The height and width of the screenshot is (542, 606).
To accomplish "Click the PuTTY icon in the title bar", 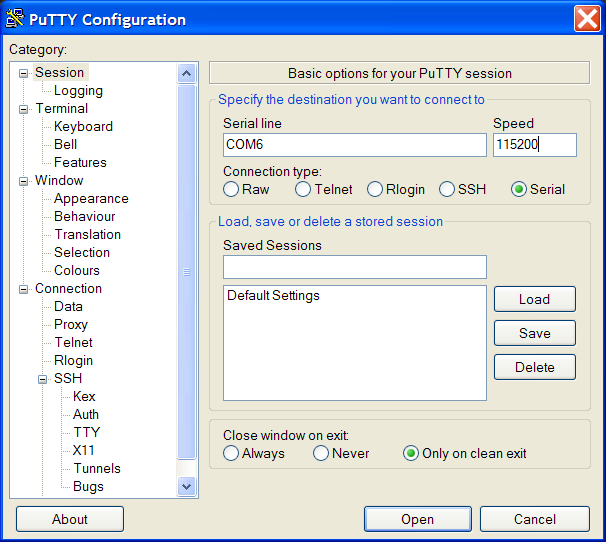I will click(15, 19).
